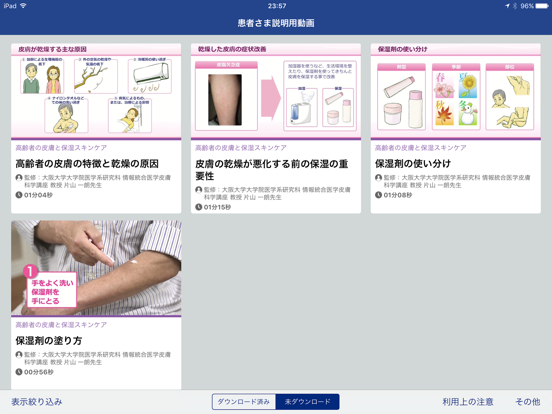
Task: Click the Bluetooth icon in status bar
Action: 515,6
